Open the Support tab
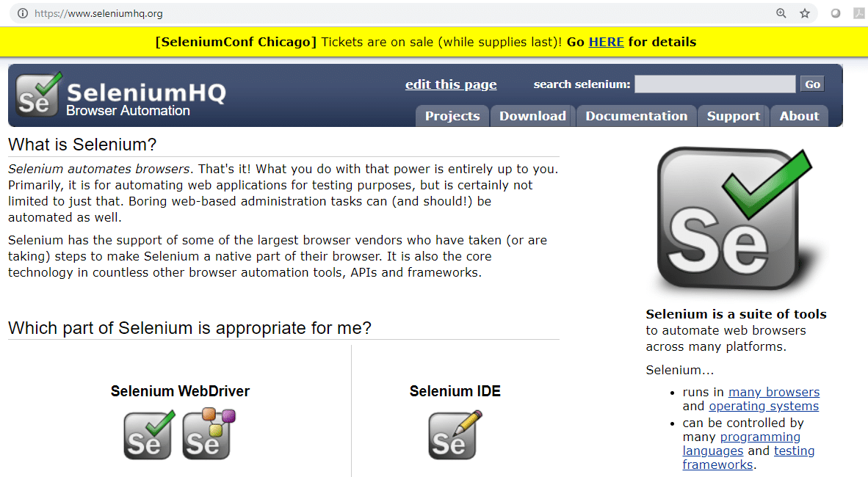This screenshot has height=477, width=868. coord(733,116)
